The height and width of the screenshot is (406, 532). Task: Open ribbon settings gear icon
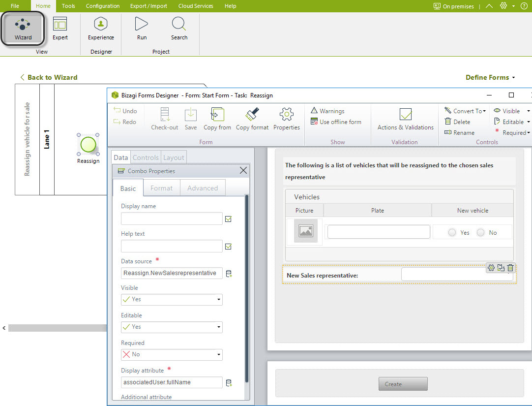coord(503,6)
